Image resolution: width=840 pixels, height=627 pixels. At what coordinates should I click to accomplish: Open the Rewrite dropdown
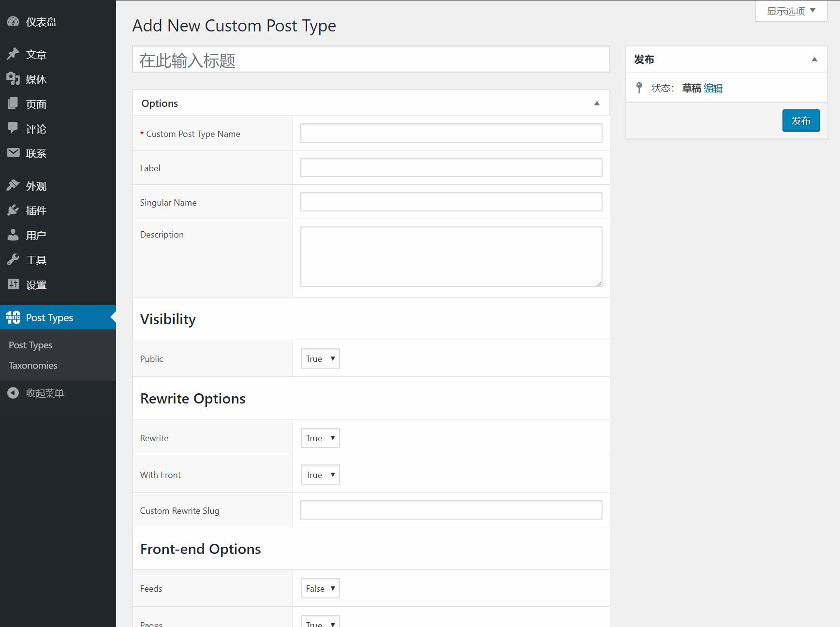click(x=320, y=438)
